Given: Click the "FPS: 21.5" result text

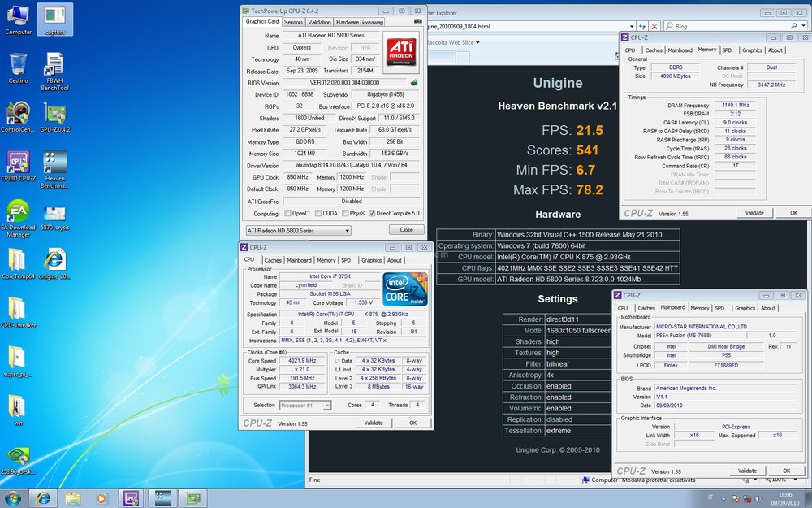Looking at the screenshot, I should tap(572, 131).
